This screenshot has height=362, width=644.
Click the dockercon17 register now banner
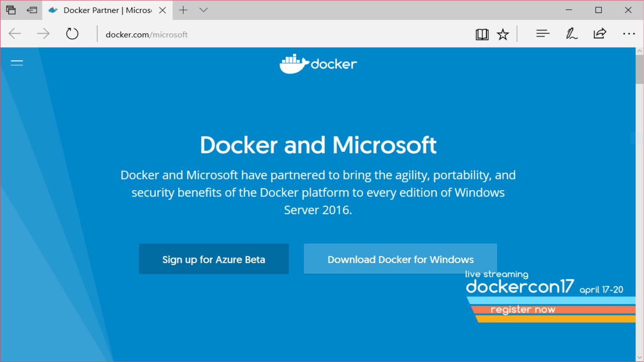[x=522, y=309]
